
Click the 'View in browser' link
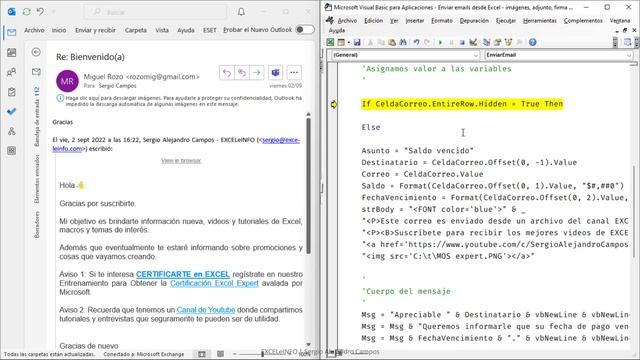coord(181,160)
